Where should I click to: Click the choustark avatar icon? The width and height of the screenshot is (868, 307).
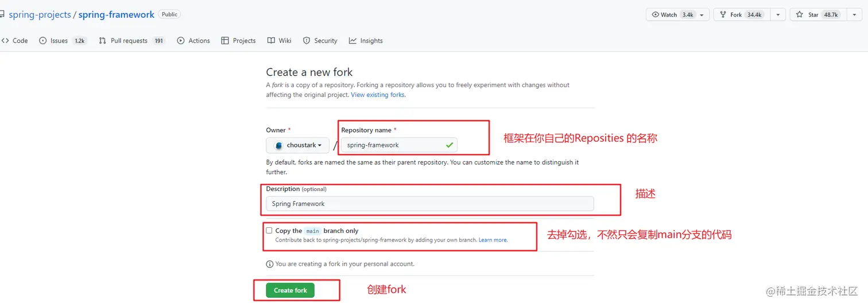279,145
